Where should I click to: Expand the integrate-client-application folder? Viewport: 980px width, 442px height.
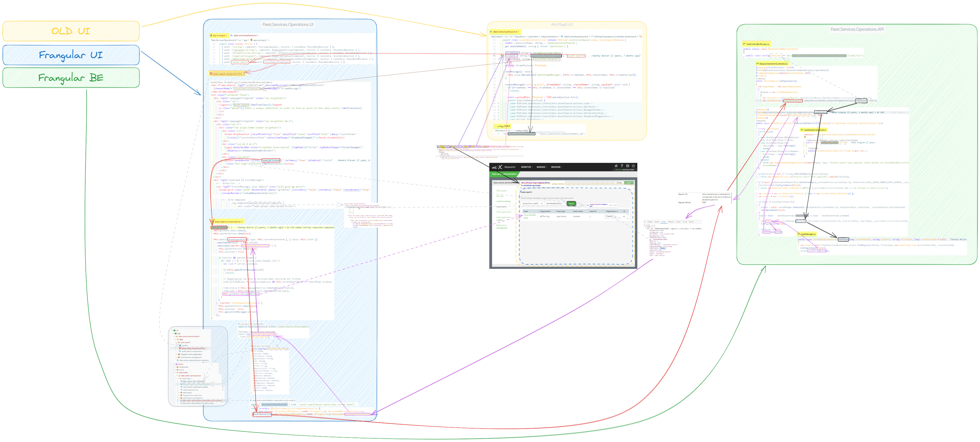[177, 354]
